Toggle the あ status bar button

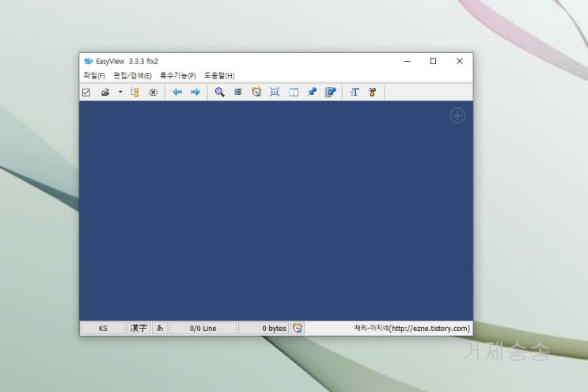tap(160, 328)
